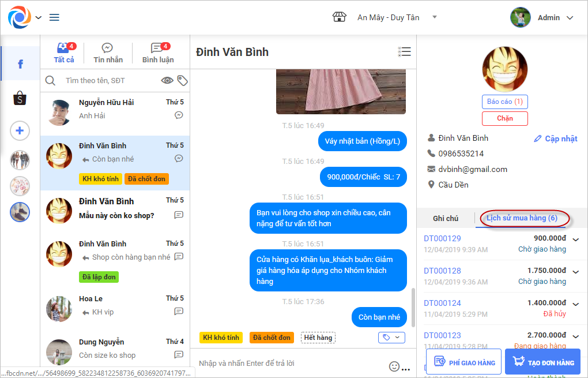This screenshot has height=378, width=588.
Task: Open the tag filter icon in search bar
Action: 182,80
